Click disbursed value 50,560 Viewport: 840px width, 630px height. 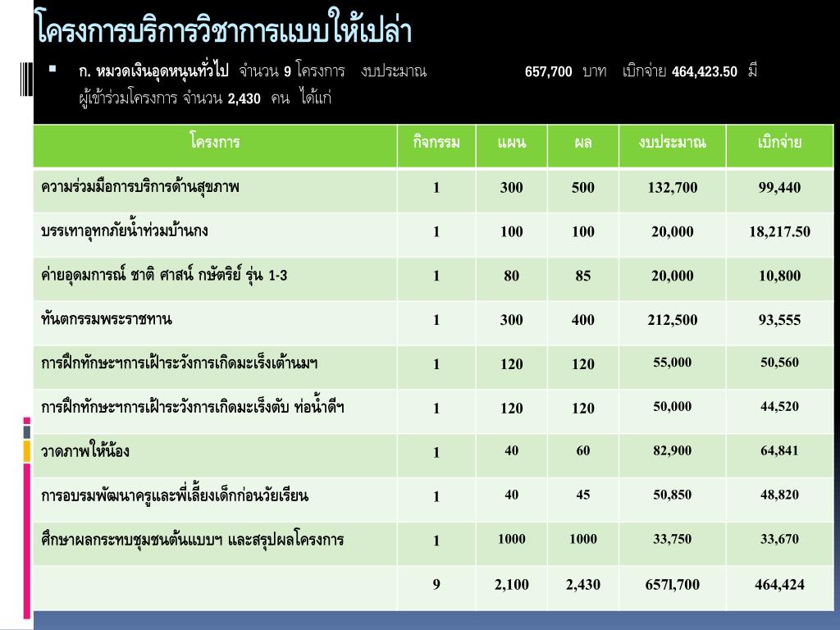[779, 362]
